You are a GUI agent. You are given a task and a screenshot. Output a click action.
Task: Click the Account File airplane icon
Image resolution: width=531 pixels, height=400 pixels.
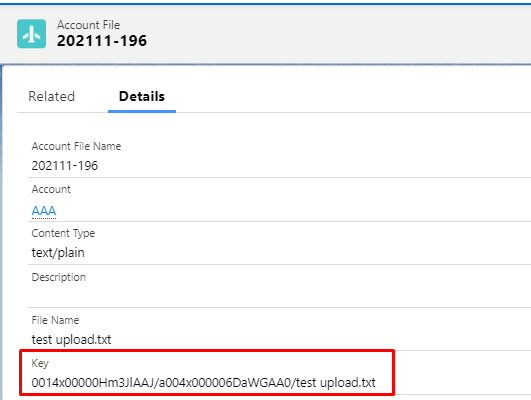(31, 34)
